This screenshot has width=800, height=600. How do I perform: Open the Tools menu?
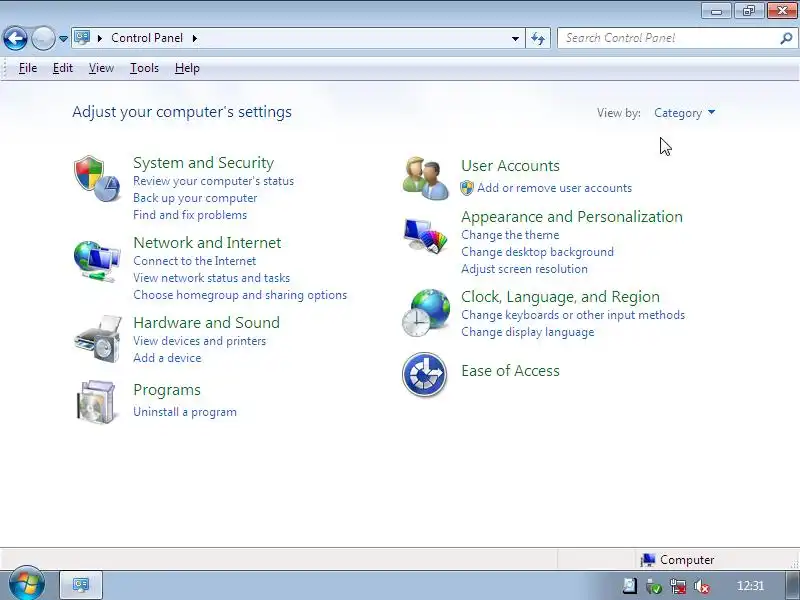click(x=144, y=68)
